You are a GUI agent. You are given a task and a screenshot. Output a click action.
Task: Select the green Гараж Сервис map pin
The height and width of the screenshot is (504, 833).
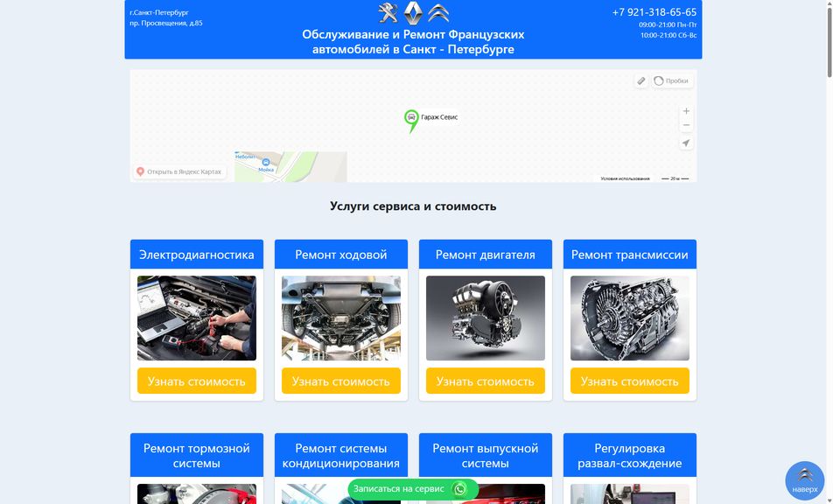[411, 120]
